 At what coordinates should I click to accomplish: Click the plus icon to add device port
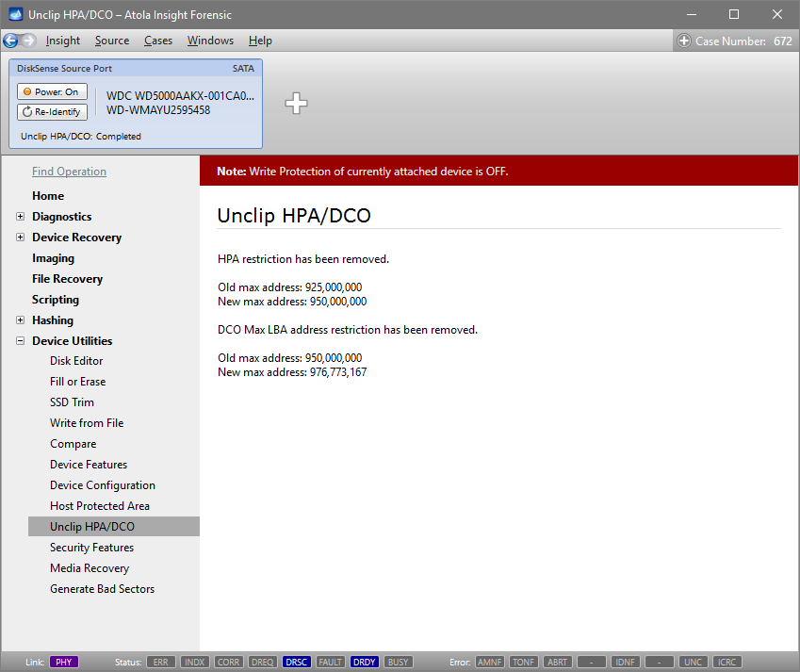[x=297, y=104]
